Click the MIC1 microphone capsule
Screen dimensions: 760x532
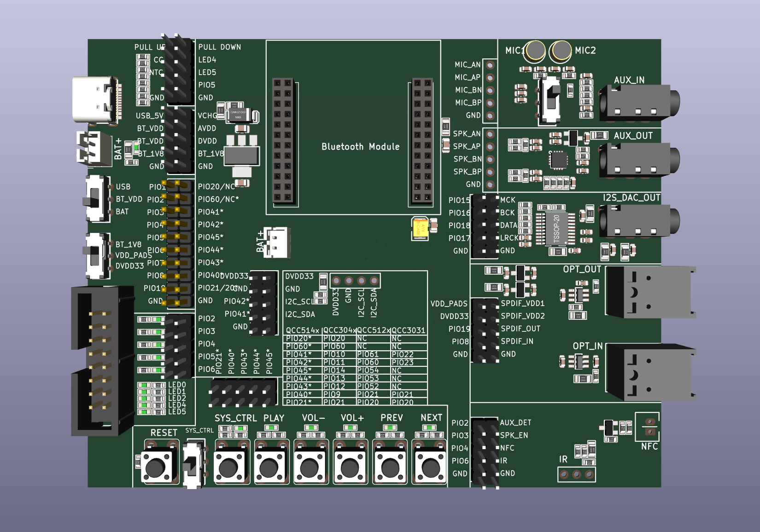[x=536, y=50]
